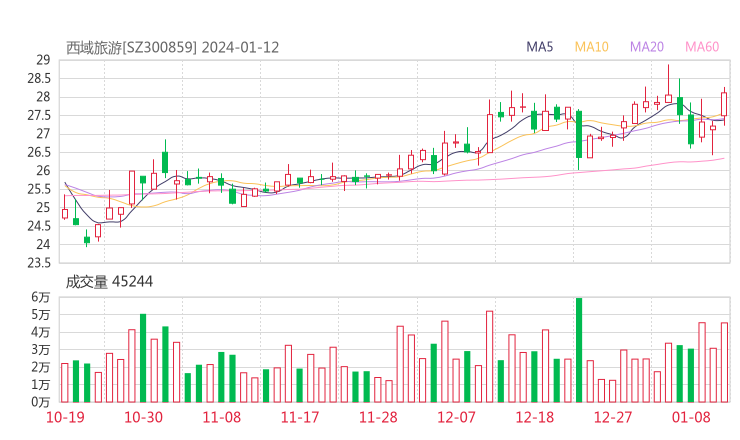This screenshot has height=440, width=740.
Task: Click the 11-28 date axis label
Action: [378, 417]
